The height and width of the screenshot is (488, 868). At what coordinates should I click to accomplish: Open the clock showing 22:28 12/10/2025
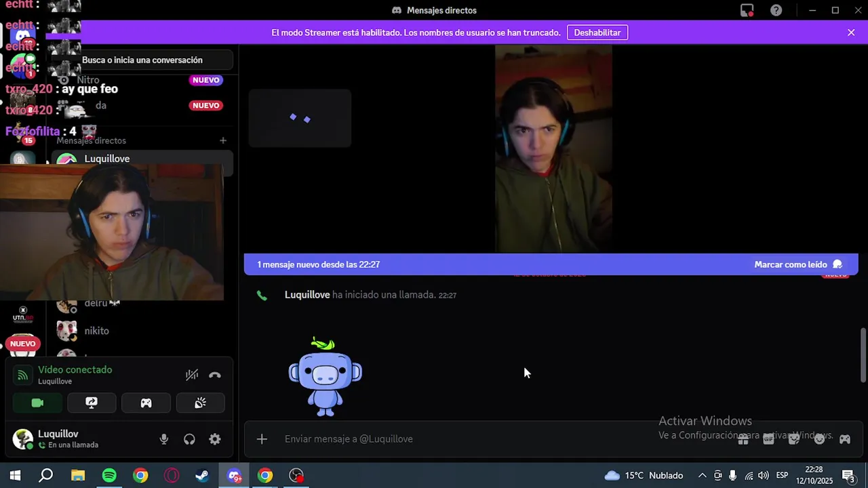point(814,476)
